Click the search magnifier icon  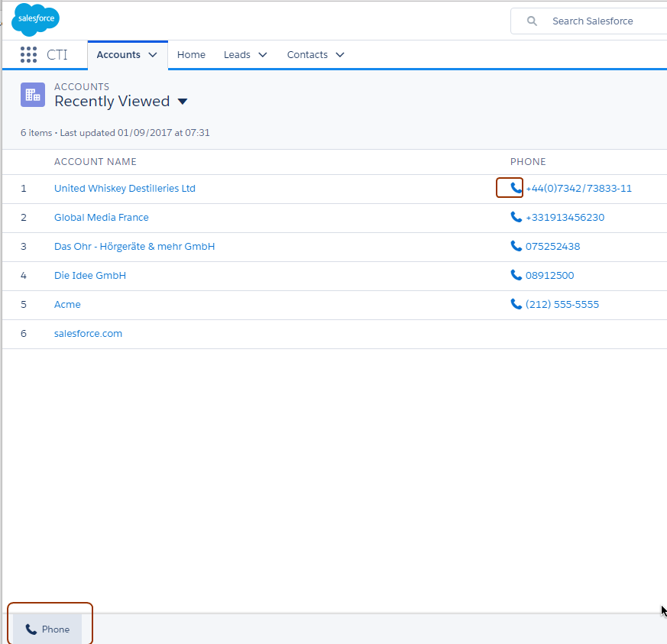pyautogui.click(x=532, y=21)
